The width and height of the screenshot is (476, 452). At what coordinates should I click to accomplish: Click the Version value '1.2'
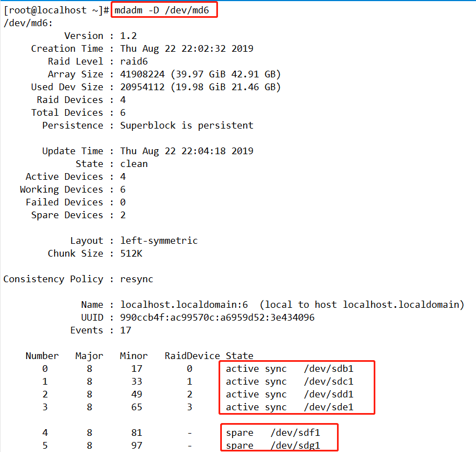click(x=128, y=36)
